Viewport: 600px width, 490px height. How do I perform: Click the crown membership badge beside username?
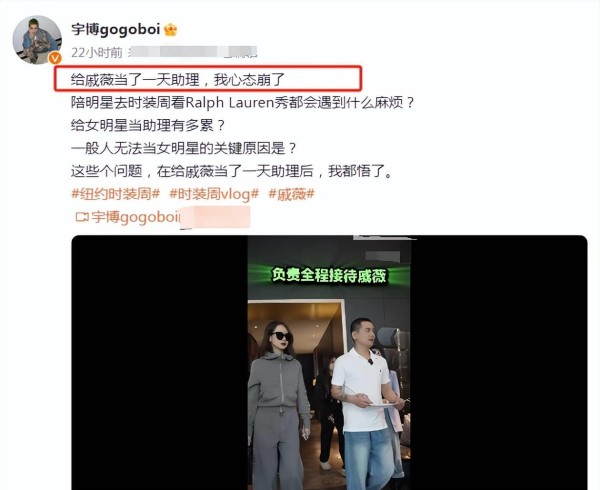(x=170, y=30)
